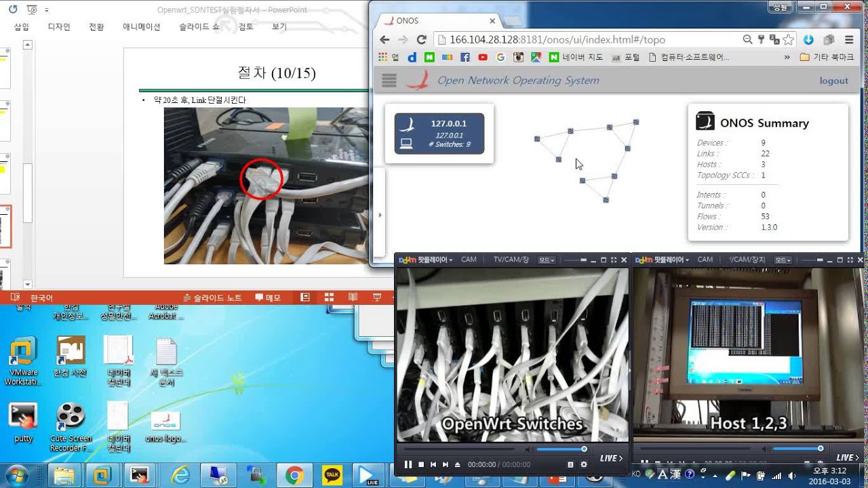
Task: Open the 포털 bookmark
Action: tap(625, 58)
